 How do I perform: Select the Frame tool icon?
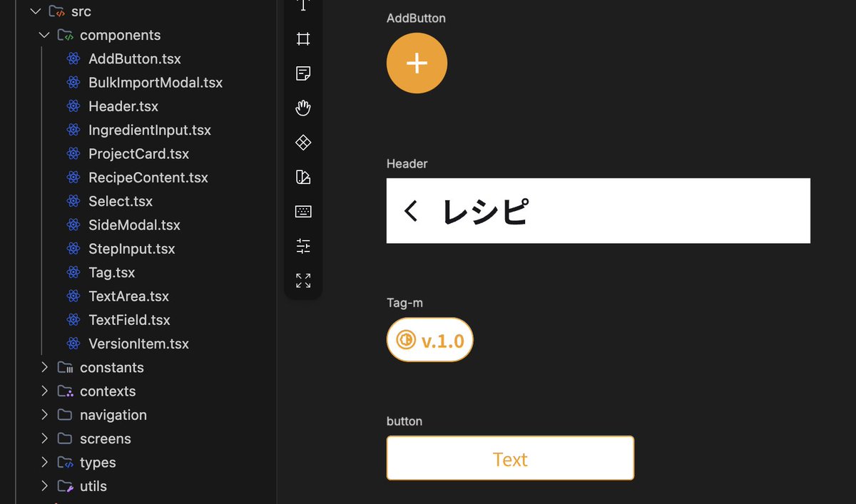303,38
